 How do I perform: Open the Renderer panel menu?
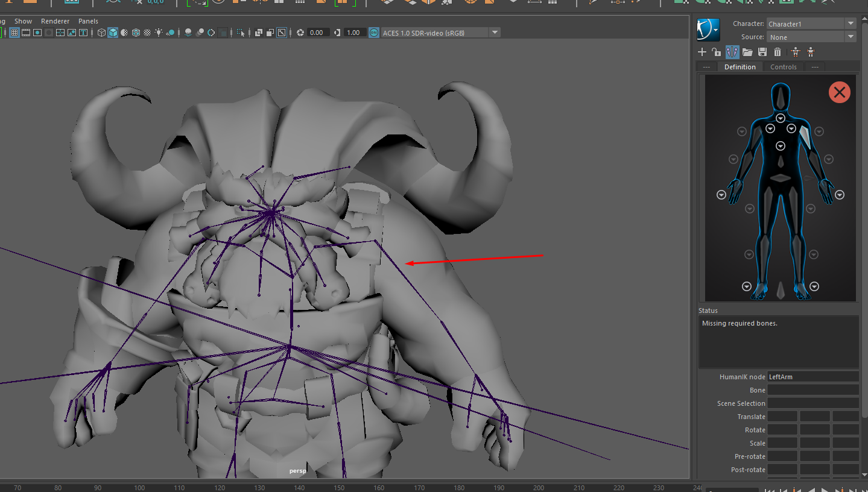pyautogui.click(x=55, y=21)
